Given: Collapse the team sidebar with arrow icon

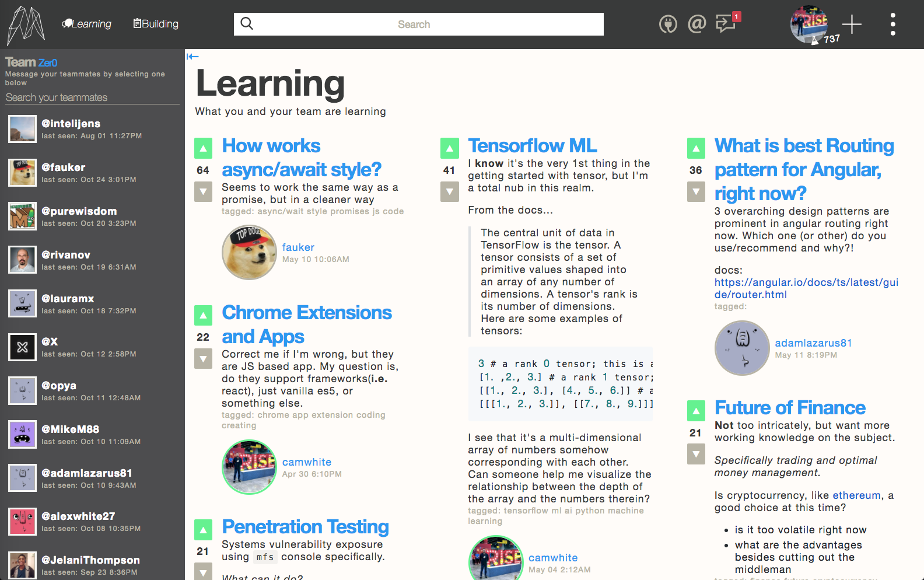Looking at the screenshot, I should (x=192, y=57).
